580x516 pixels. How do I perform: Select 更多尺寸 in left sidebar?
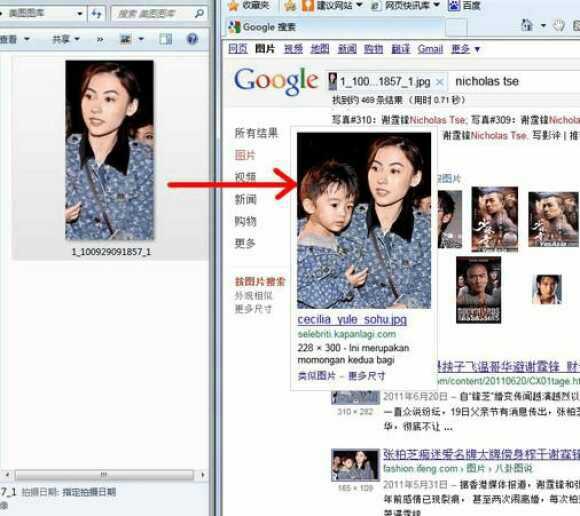click(x=253, y=309)
